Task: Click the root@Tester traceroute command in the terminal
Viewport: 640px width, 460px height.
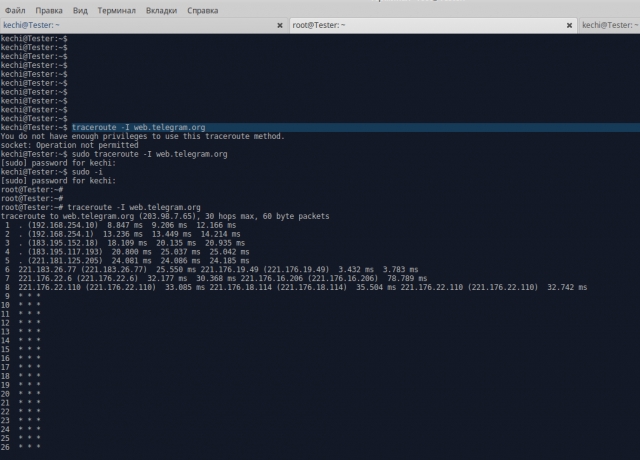Action: 134,207
